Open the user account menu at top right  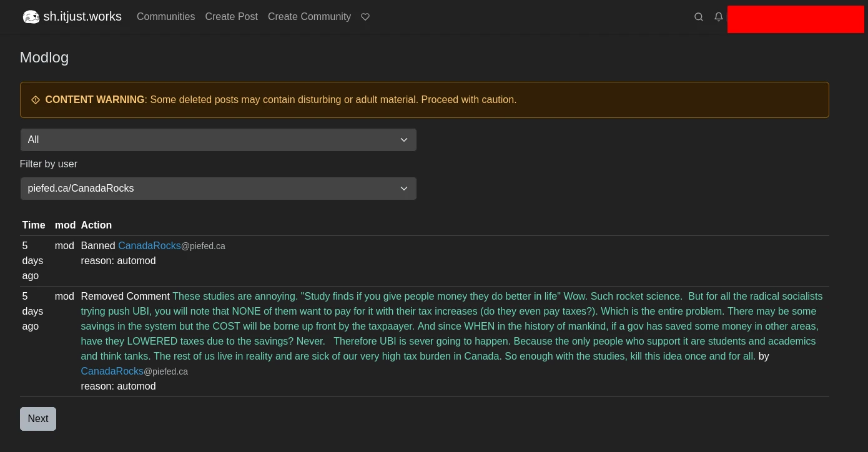[795, 19]
